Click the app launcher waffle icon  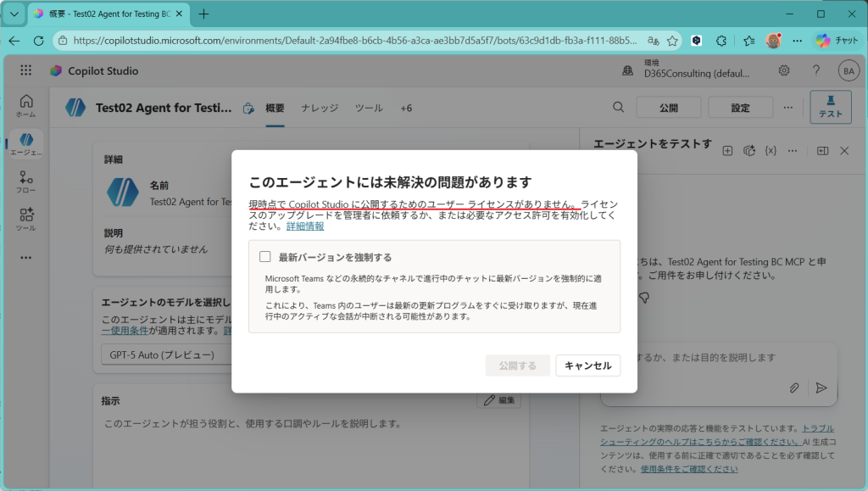(x=26, y=71)
